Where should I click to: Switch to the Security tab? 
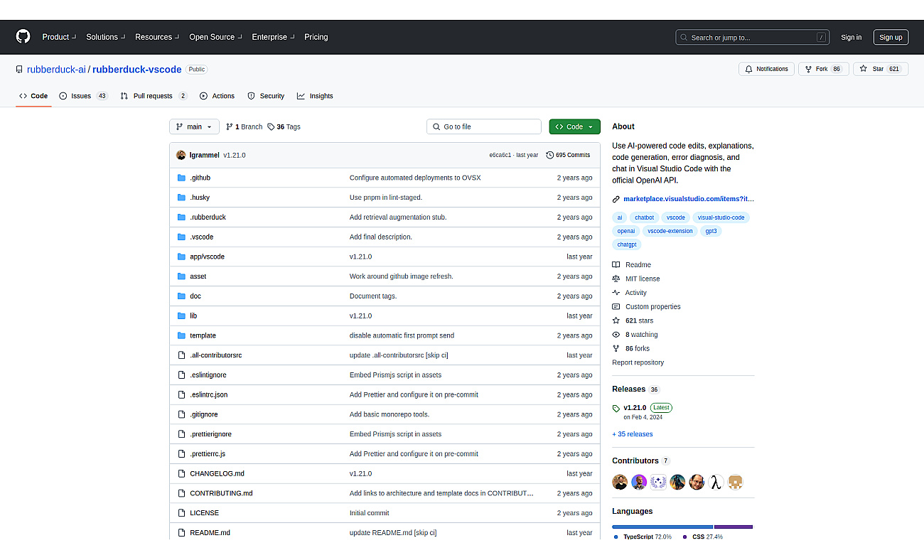point(266,96)
